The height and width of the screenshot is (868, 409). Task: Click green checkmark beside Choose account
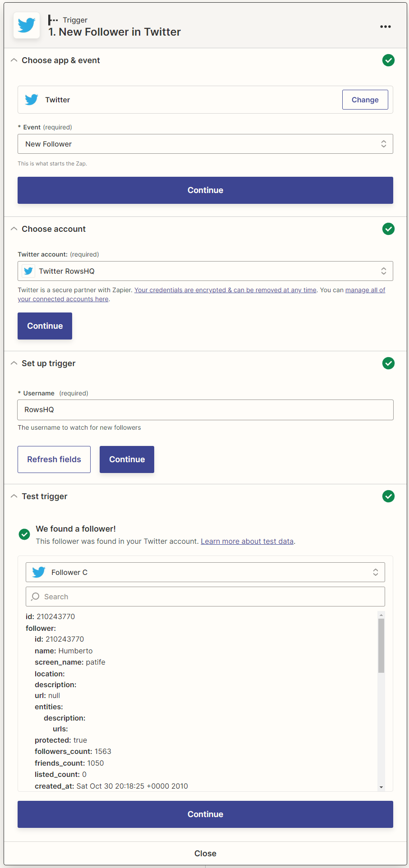[388, 229]
